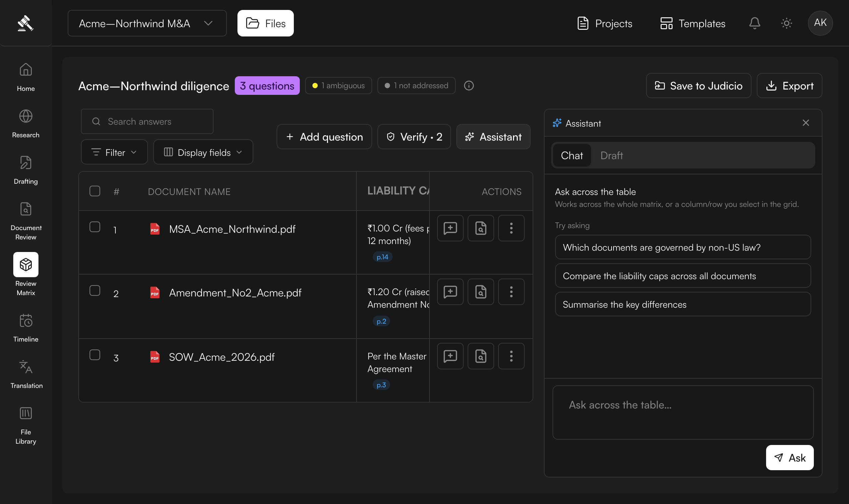Click the info icon beside status chips

(469, 86)
